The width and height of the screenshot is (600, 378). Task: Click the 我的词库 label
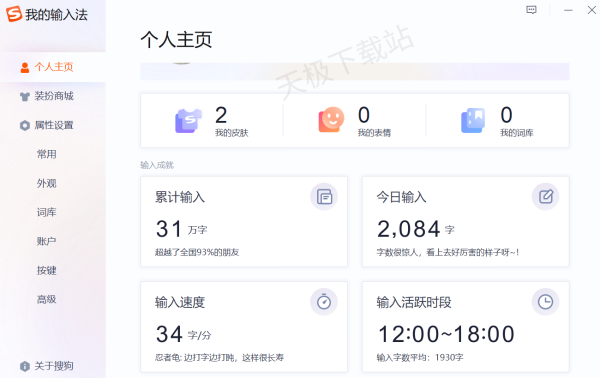[517, 133]
